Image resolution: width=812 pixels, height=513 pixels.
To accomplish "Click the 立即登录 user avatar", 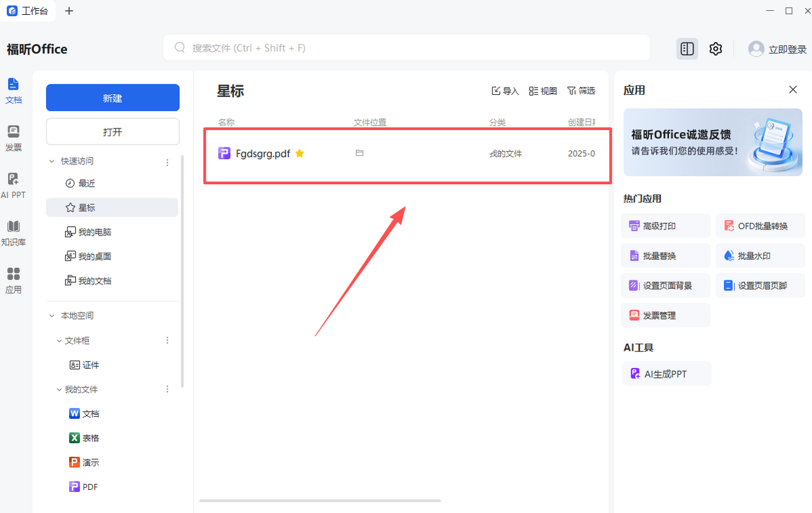I will click(x=756, y=49).
